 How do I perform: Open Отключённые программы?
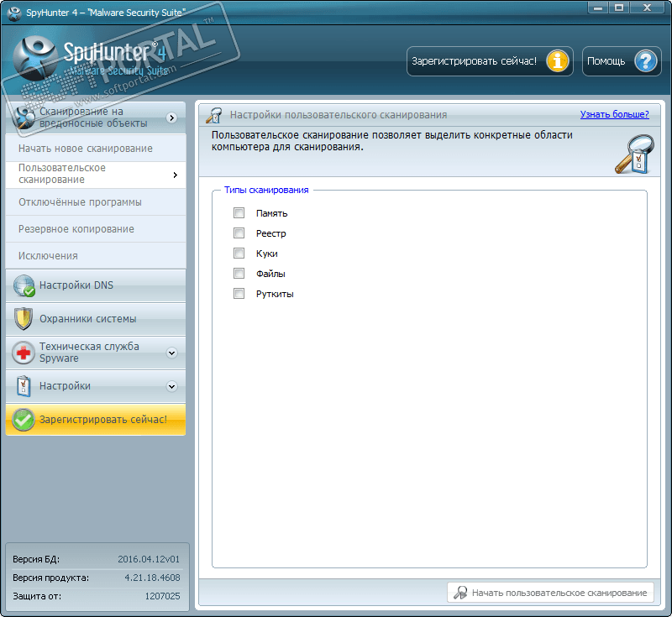pos(96,202)
